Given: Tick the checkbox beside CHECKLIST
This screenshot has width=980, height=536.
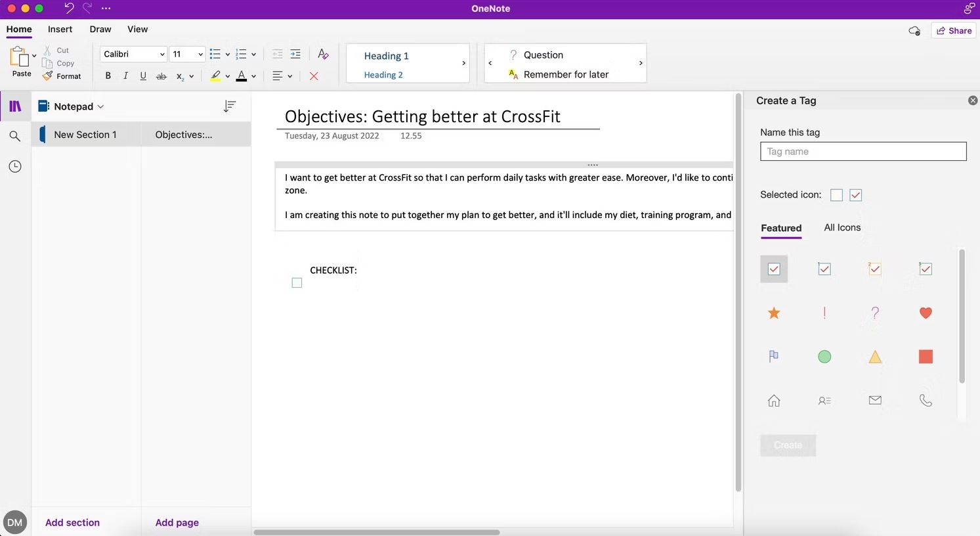Looking at the screenshot, I should [x=297, y=282].
